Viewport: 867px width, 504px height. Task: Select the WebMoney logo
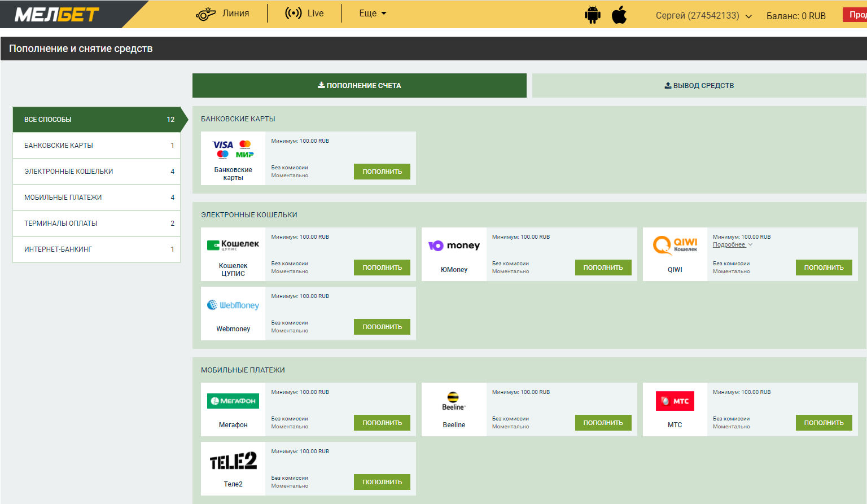pos(233,305)
